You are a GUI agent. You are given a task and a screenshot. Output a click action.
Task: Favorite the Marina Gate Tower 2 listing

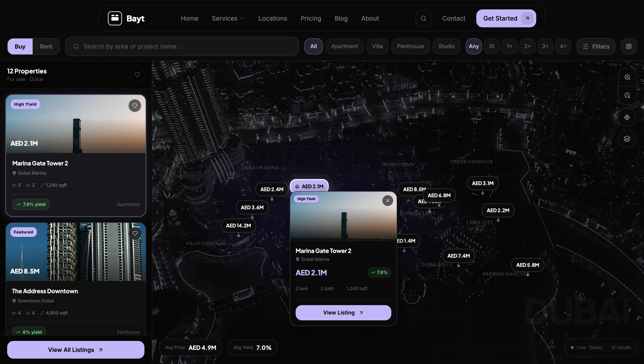click(135, 105)
